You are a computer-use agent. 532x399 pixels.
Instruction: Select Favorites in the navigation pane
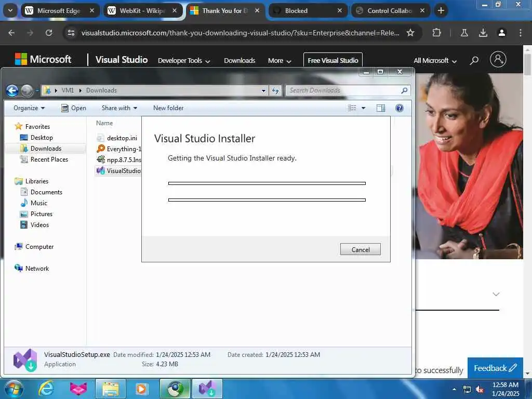pyautogui.click(x=37, y=127)
